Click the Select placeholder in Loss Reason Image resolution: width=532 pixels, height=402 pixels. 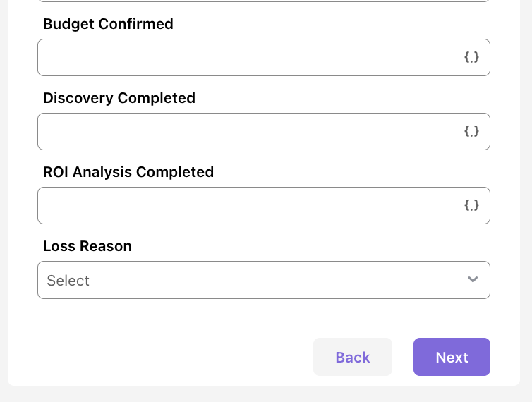(x=68, y=281)
